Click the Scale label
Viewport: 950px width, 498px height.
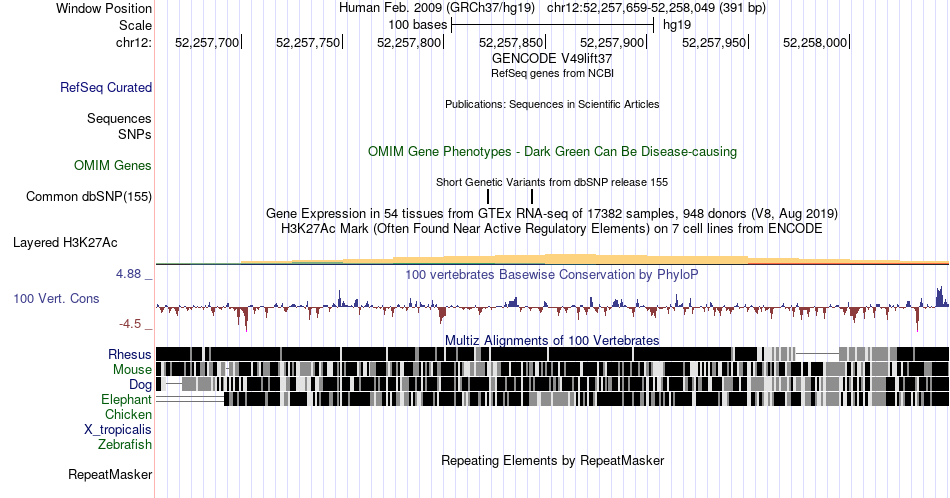[136, 25]
